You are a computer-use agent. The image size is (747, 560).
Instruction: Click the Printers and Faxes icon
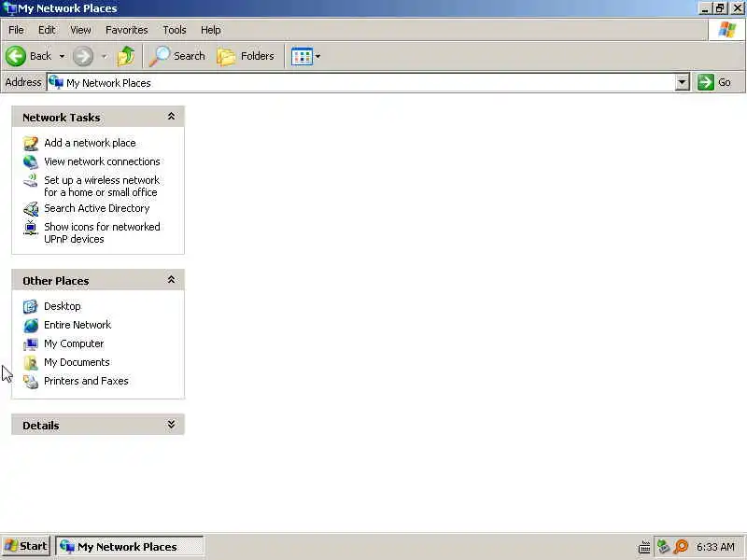coord(31,382)
